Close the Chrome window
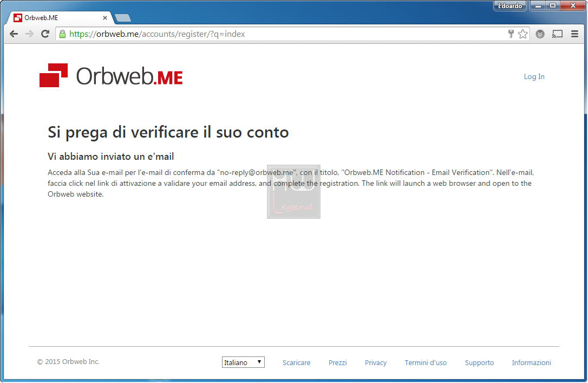 pyautogui.click(x=573, y=5)
